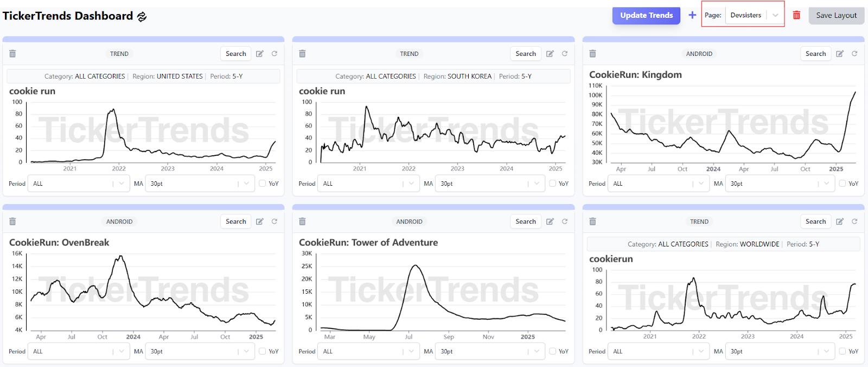This screenshot has width=868, height=367.
Task: Delete the Worldwide cookierun widget
Action: click(x=592, y=222)
